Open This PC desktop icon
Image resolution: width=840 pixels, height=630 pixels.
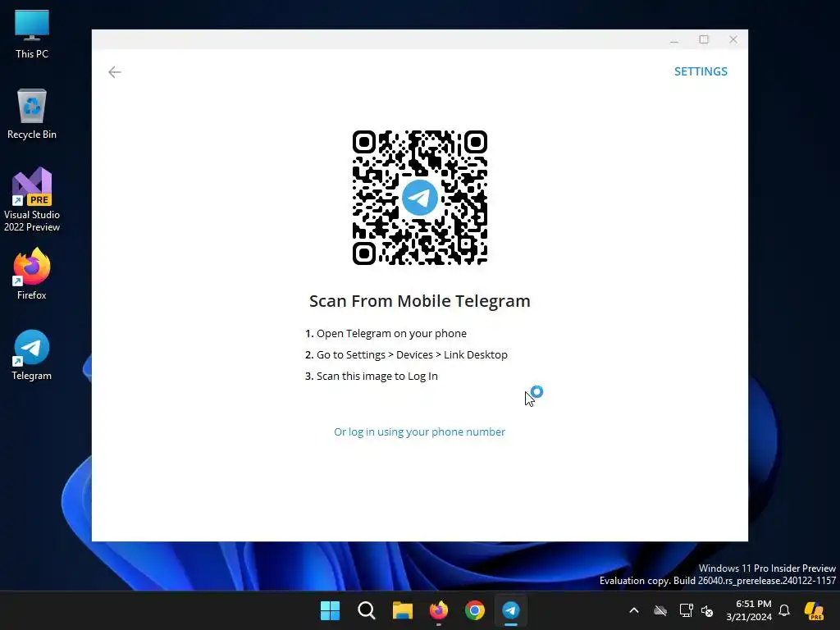click(x=32, y=34)
